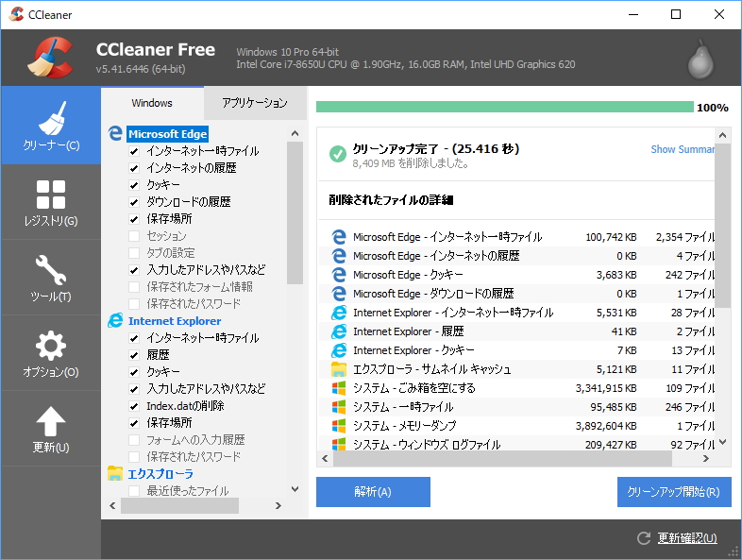The image size is (742, 560).
Task: Click the options tree vertical scrollbar thumb
Action: tap(295, 213)
